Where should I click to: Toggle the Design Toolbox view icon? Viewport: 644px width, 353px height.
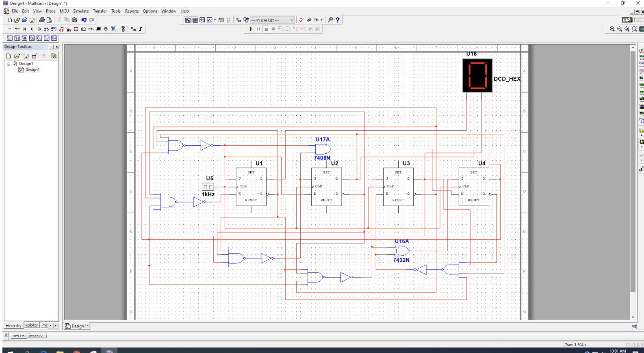[x=188, y=20]
